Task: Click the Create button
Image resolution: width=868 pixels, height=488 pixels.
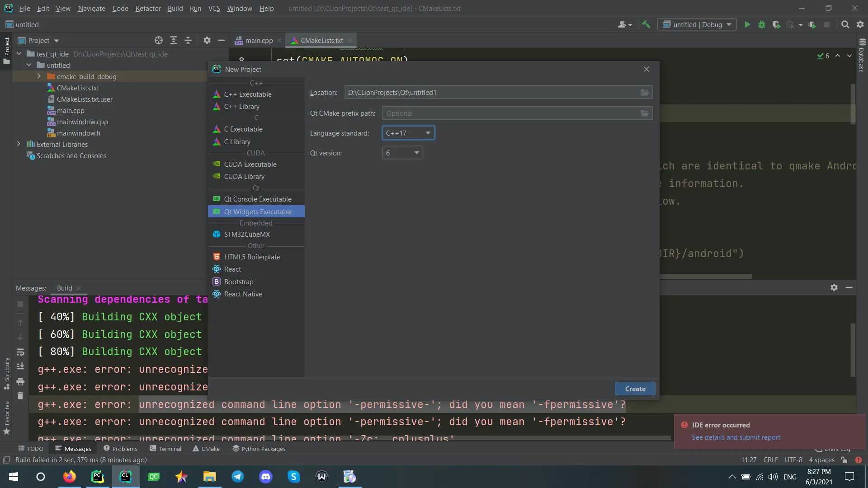Action: click(x=635, y=389)
